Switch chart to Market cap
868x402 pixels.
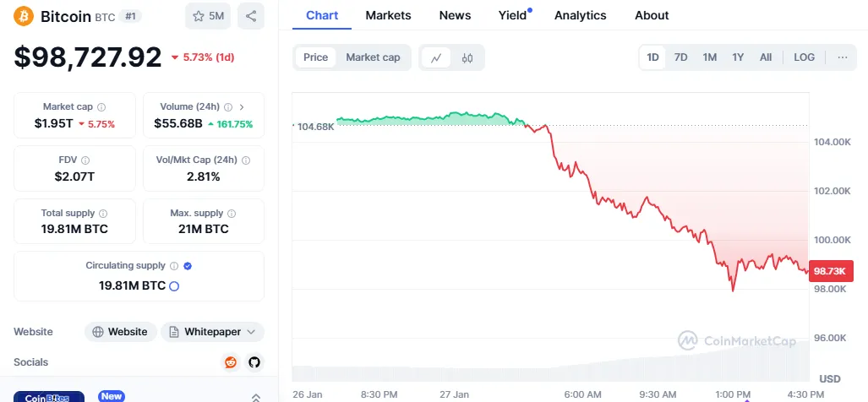coord(373,57)
